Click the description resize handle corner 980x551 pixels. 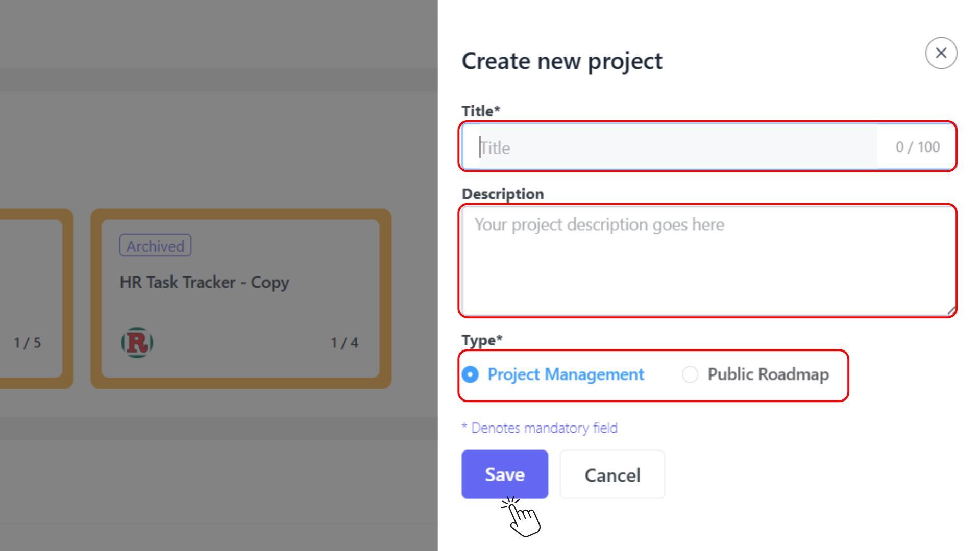click(x=951, y=311)
